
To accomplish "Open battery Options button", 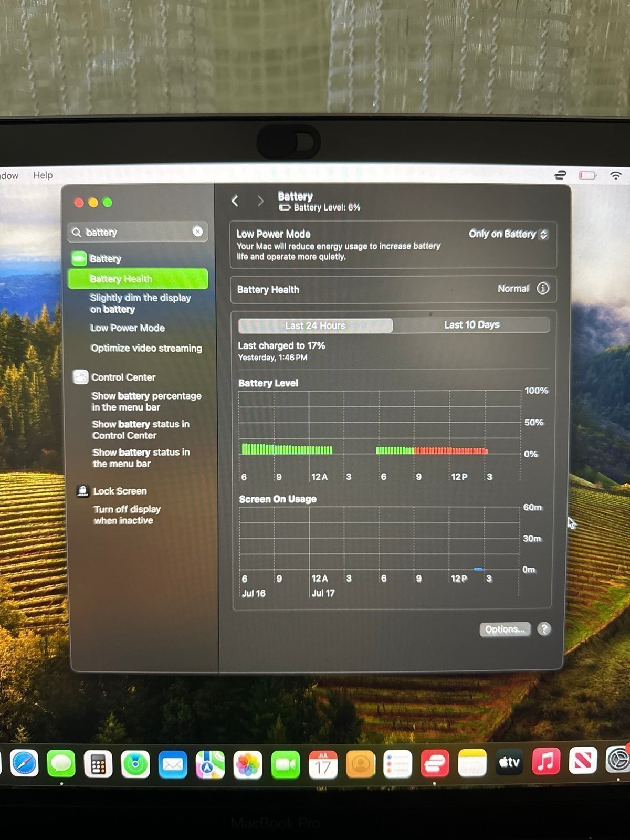I will click(505, 629).
